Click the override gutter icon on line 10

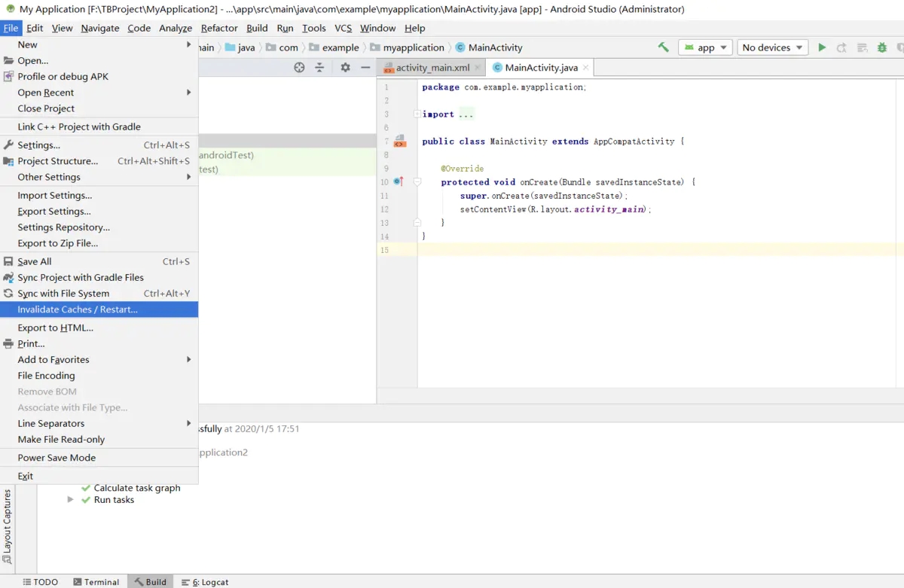tap(398, 181)
